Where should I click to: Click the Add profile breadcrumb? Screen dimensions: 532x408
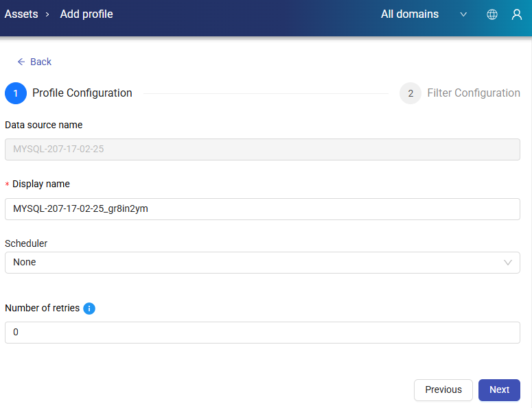click(86, 14)
